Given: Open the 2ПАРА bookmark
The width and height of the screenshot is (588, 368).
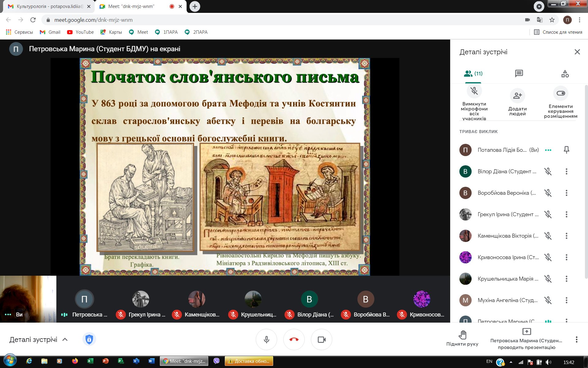Looking at the screenshot, I should 196,32.
